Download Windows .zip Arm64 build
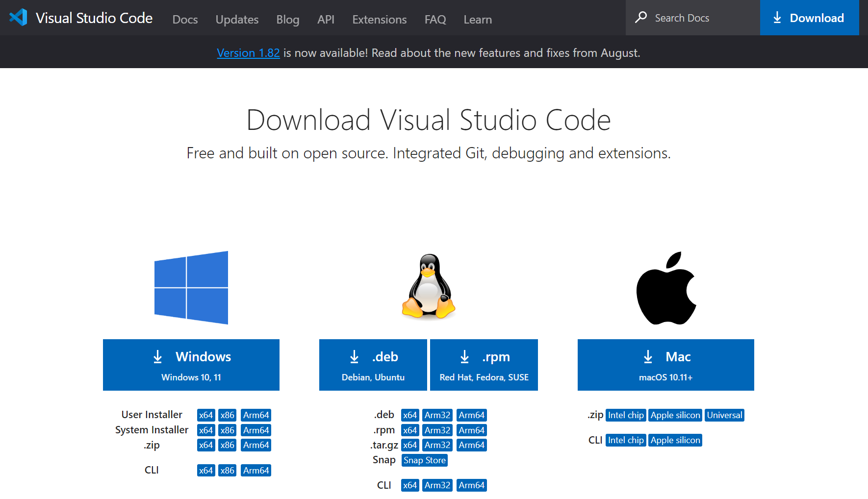This screenshot has width=868, height=499. (x=256, y=445)
